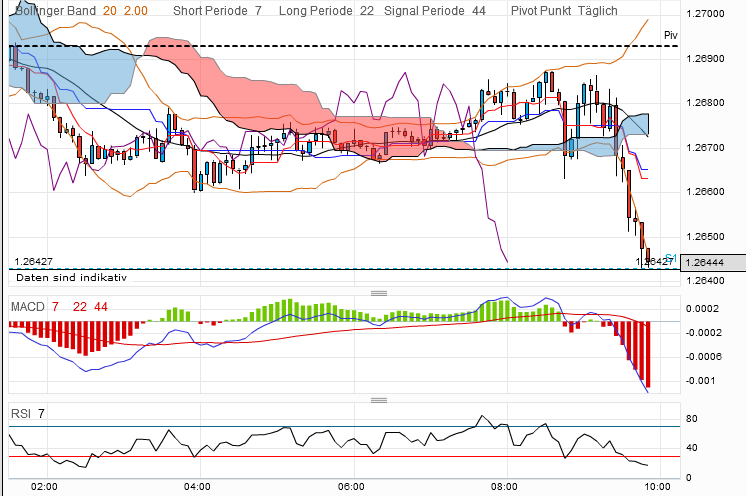Click the 0.0002 MACD axis value
This screenshot has height=496, width=746.
(x=702, y=309)
